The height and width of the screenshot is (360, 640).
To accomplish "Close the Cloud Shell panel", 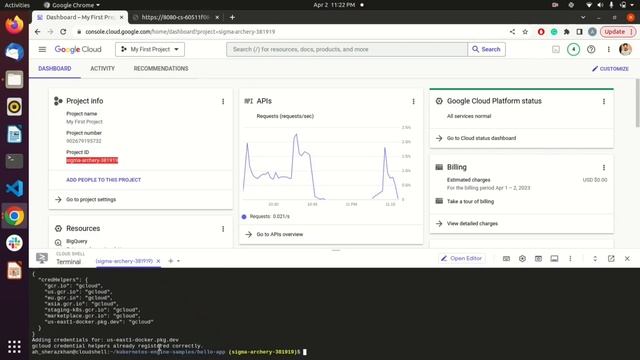I will [x=627, y=258].
